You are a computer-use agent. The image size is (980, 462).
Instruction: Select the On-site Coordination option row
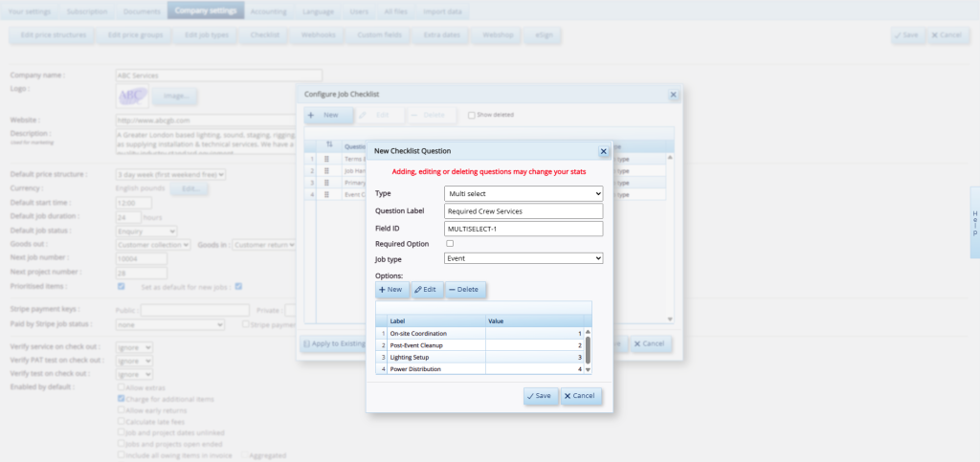coord(480,334)
